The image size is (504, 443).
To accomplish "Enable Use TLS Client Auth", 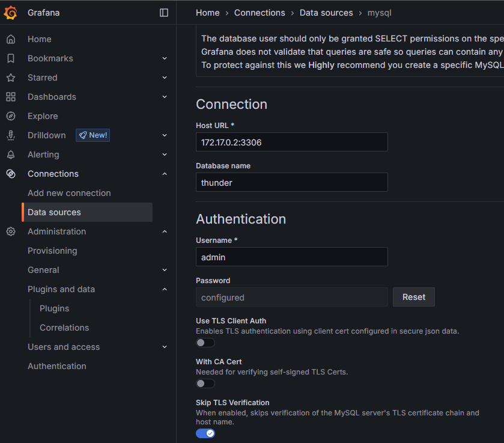I will (205, 342).
